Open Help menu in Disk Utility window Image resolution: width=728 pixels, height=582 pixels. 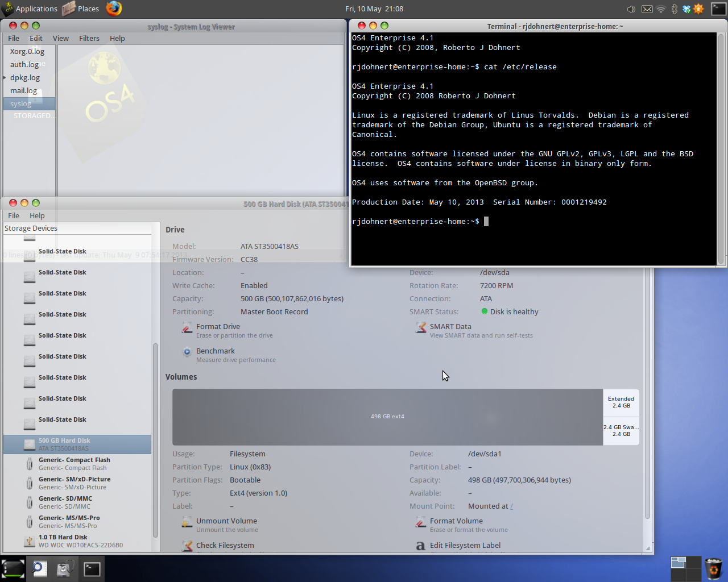pyautogui.click(x=37, y=216)
